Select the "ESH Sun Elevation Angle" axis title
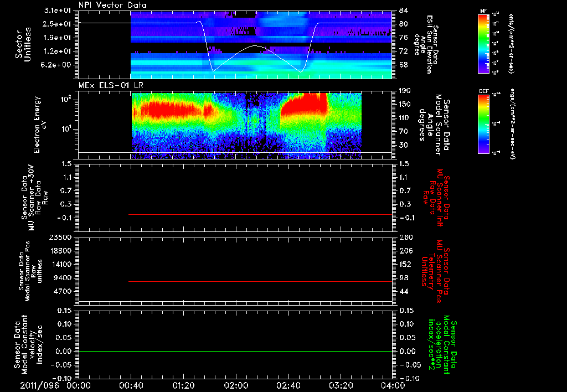Viewport: 567px width, 392px height. click(426, 44)
